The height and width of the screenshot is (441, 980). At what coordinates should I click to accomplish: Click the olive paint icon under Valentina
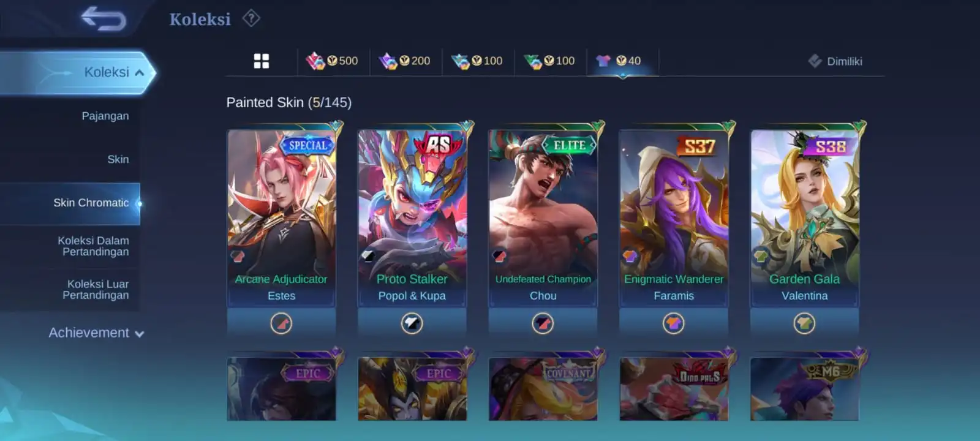click(x=804, y=323)
